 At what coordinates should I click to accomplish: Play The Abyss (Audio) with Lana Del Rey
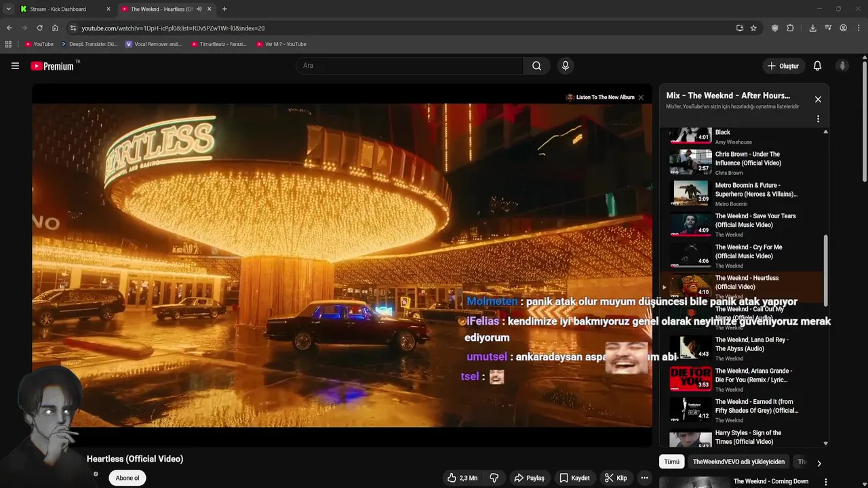point(743,349)
